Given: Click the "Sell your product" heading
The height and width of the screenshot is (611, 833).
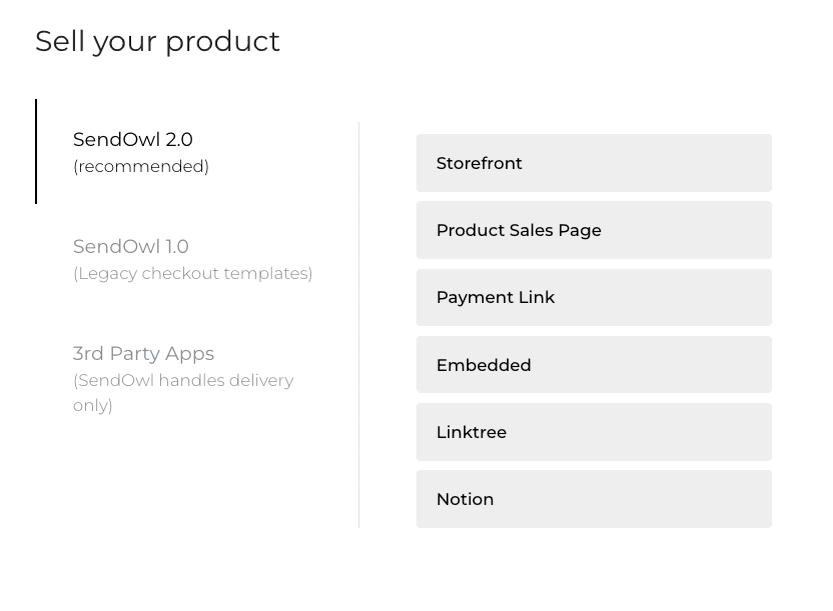Looking at the screenshot, I should tap(157, 41).
